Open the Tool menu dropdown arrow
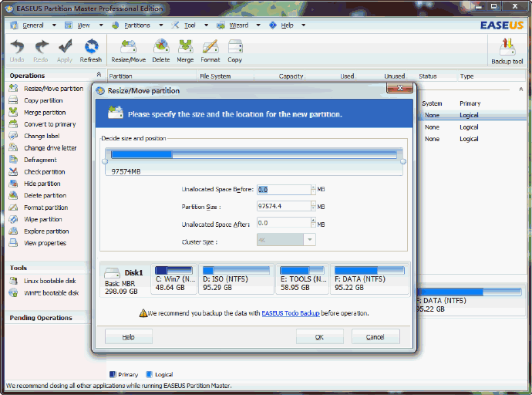The height and width of the screenshot is (395, 532). point(206,25)
